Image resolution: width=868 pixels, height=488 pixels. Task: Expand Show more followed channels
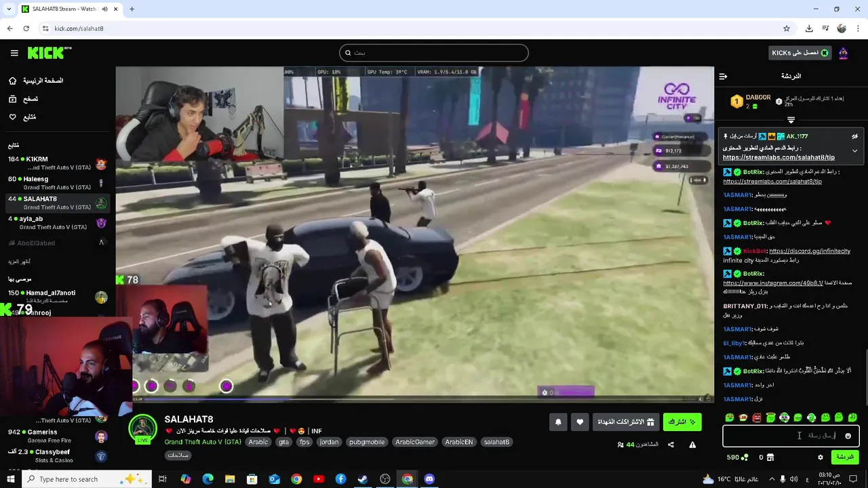20,262
